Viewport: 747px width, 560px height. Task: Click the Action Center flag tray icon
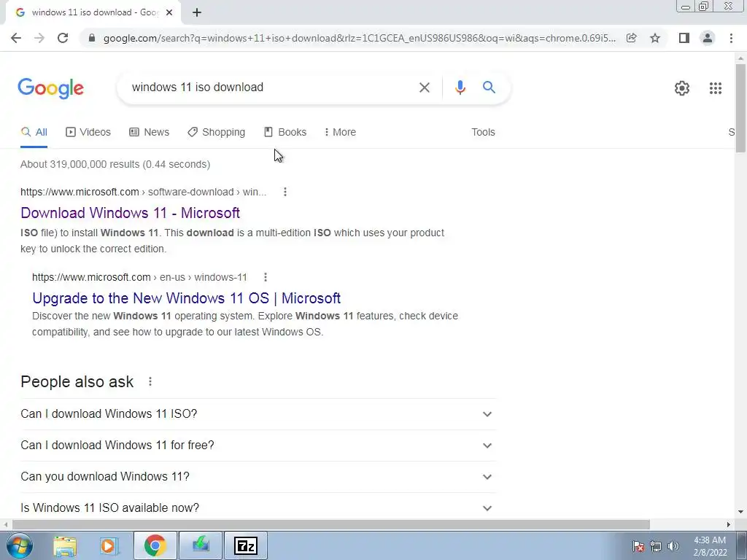click(x=638, y=546)
